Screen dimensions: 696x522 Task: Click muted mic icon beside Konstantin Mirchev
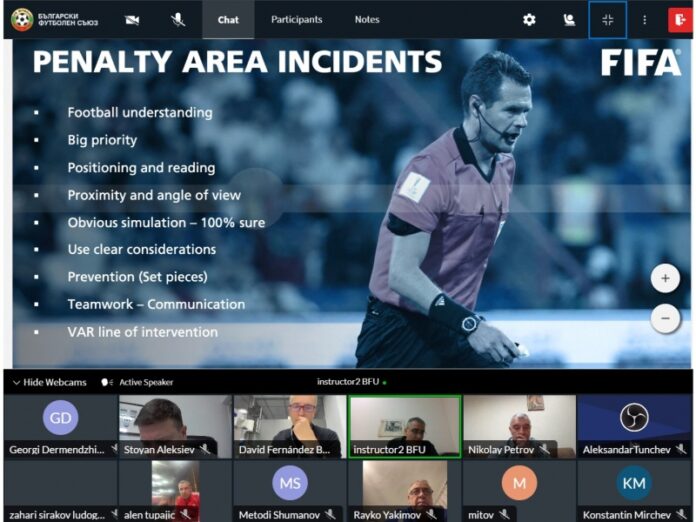[681, 514]
